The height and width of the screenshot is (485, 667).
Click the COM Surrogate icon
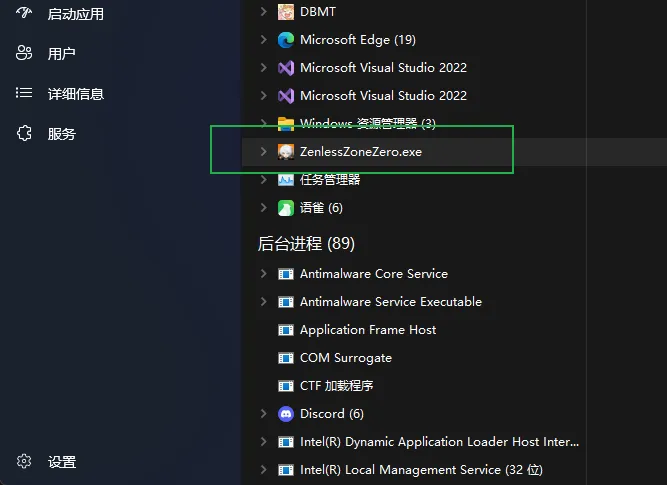point(285,358)
